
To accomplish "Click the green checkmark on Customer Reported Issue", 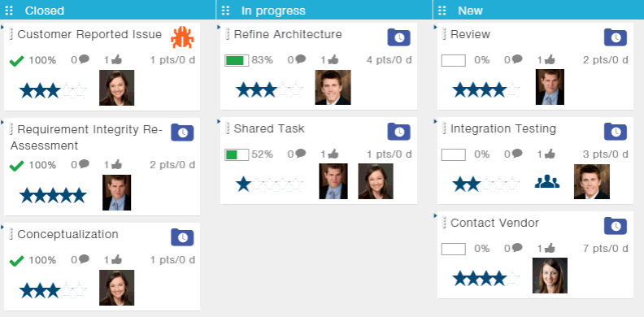I will [x=16, y=61].
